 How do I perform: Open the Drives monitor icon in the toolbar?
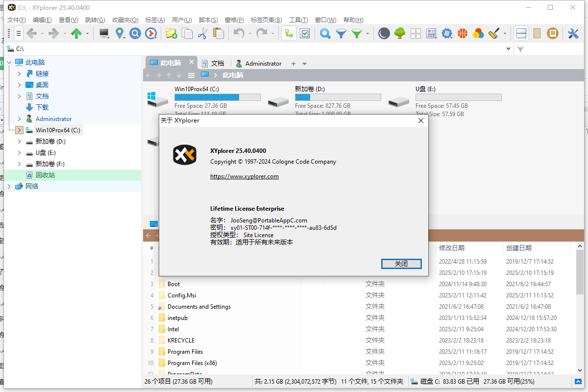[104, 33]
